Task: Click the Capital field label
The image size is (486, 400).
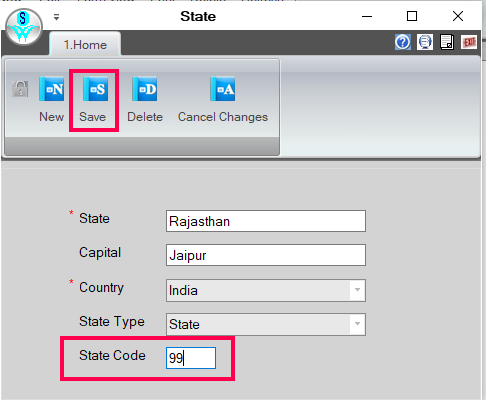Action: pos(100,253)
